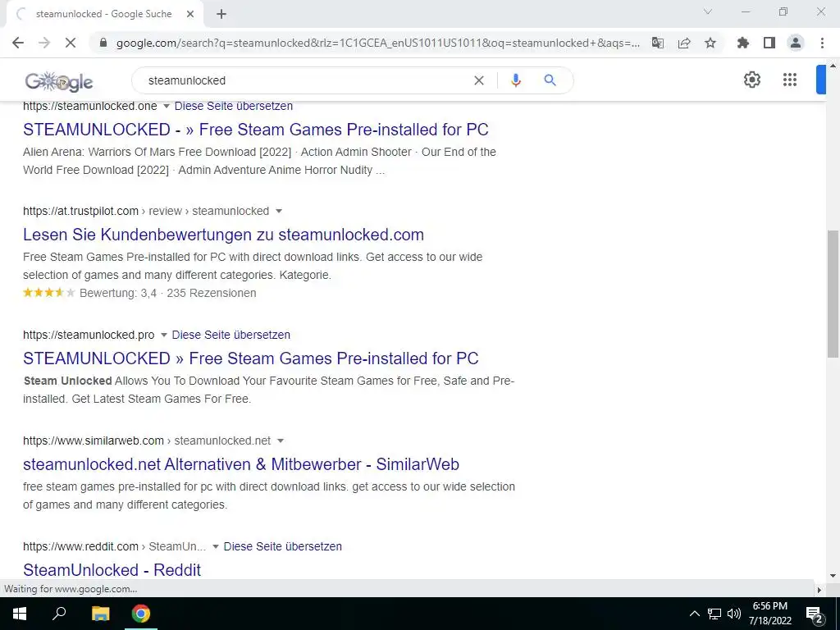The width and height of the screenshot is (840, 630).
Task: Bookmark this tab with star icon
Action: click(x=710, y=43)
